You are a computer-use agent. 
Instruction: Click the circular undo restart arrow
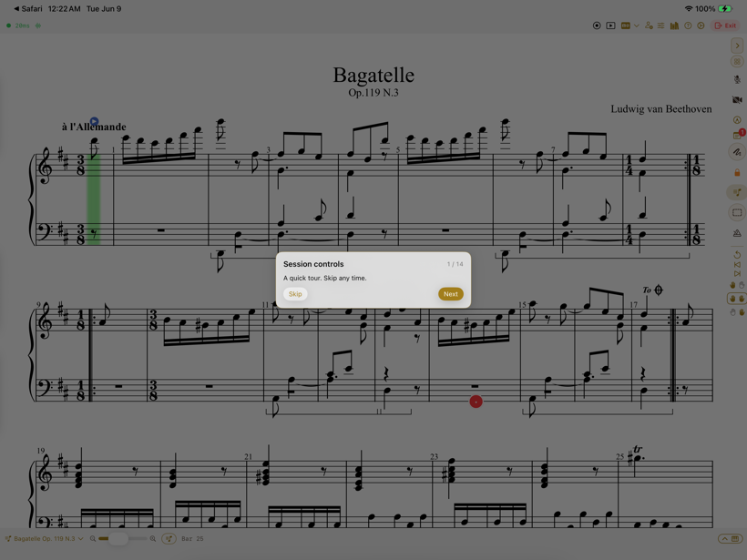pyautogui.click(x=737, y=255)
